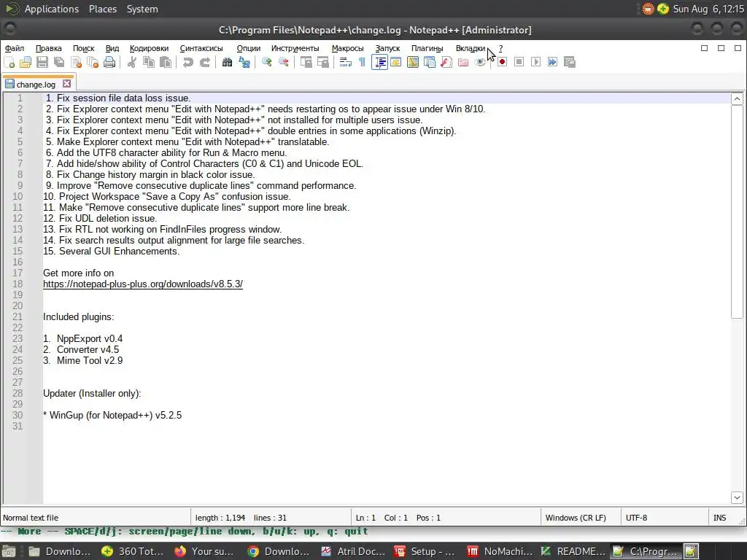Viewport: 747px width, 560px height.
Task: Switch to the 360 Tot... taskbar item
Action: coord(133,551)
